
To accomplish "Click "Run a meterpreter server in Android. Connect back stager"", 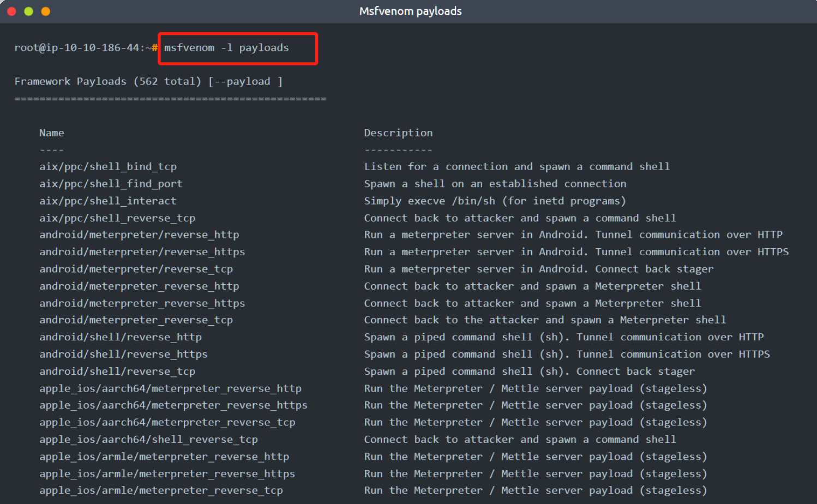I will click(x=539, y=269).
